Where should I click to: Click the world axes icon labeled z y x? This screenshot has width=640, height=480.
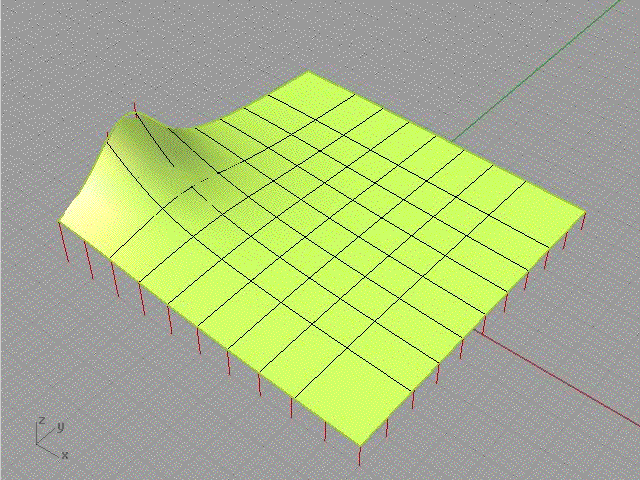point(52,438)
